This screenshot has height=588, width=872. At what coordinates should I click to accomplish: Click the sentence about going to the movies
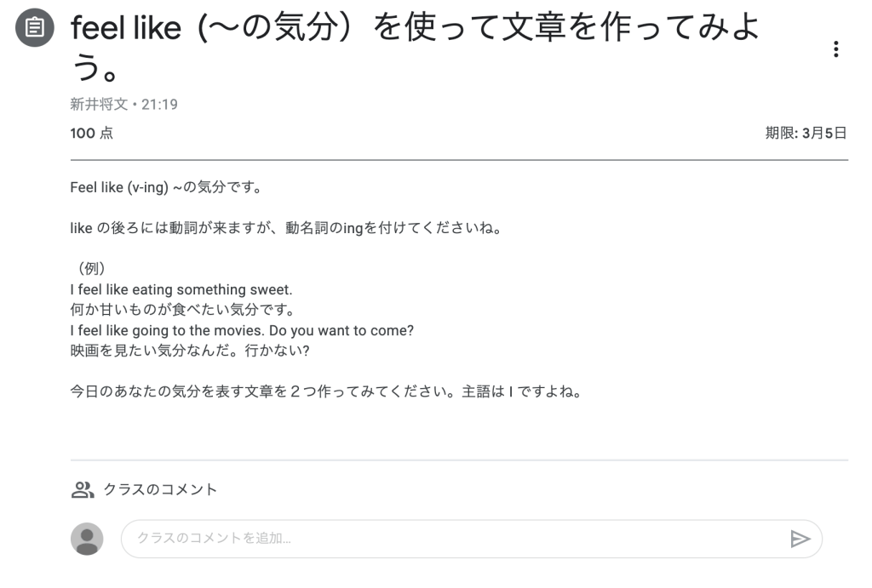point(242,330)
